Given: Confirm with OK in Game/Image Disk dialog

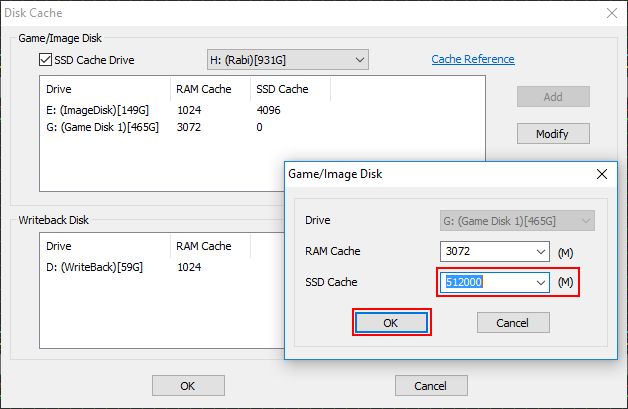Looking at the screenshot, I should point(391,322).
